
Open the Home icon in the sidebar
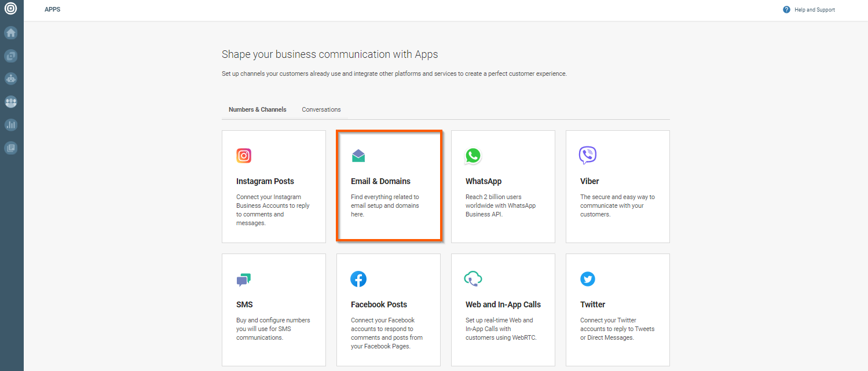pos(10,33)
